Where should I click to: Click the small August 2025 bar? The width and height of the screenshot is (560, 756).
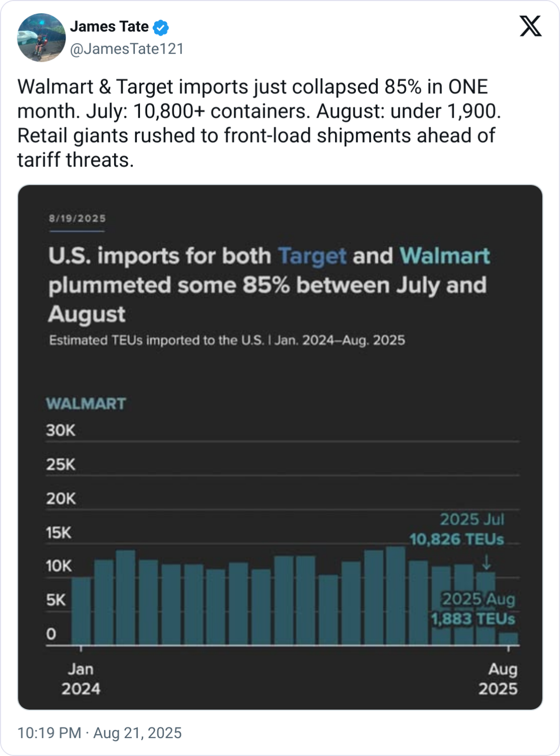508,639
